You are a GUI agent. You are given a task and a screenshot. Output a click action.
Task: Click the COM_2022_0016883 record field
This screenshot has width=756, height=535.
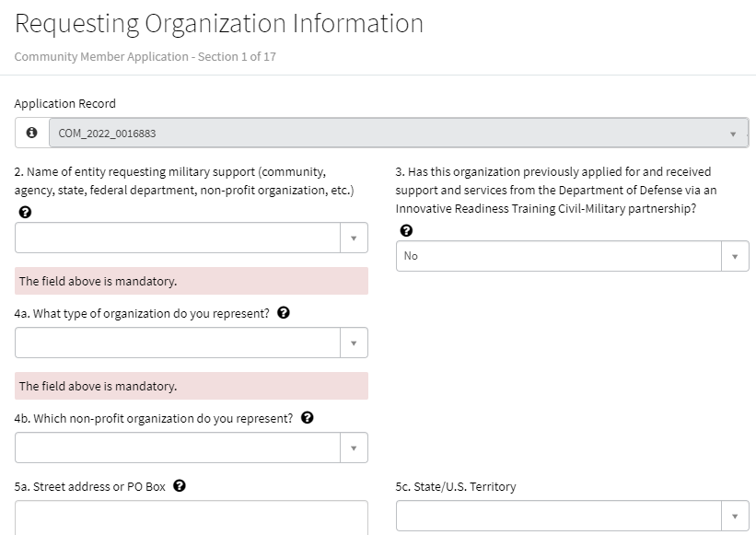(387, 134)
